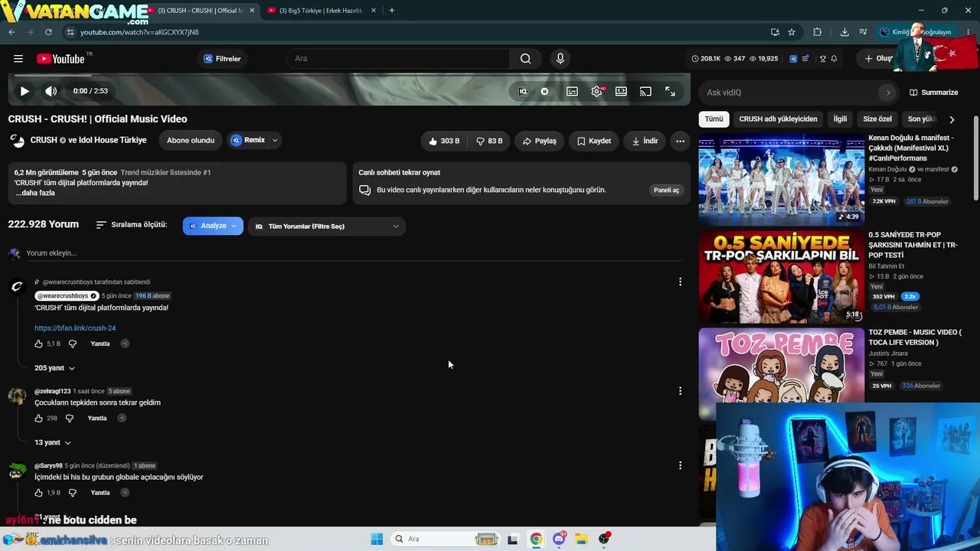Open options menu for pinned comment
The height and width of the screenshot is (551, 980).
pos(680,282)
